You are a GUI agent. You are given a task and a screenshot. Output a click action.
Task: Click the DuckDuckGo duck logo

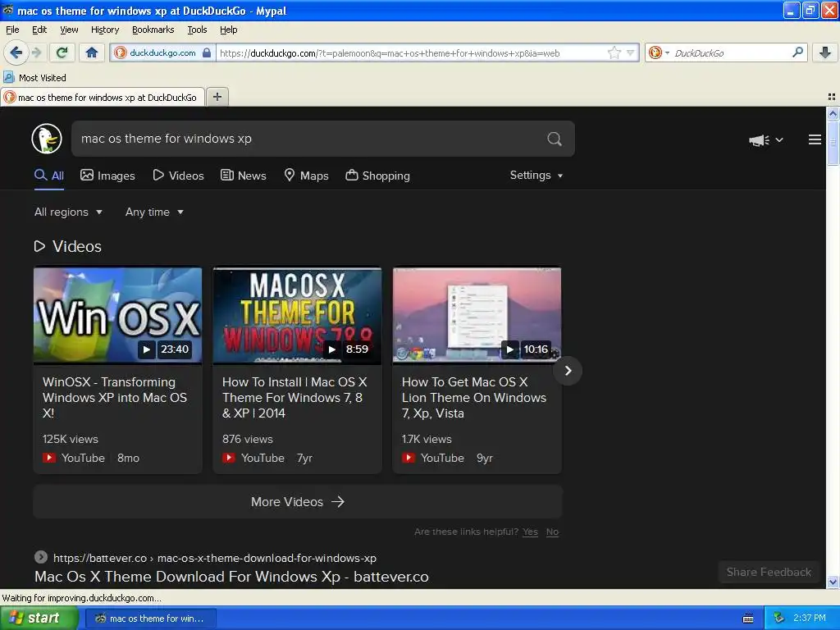click(47, 139)
